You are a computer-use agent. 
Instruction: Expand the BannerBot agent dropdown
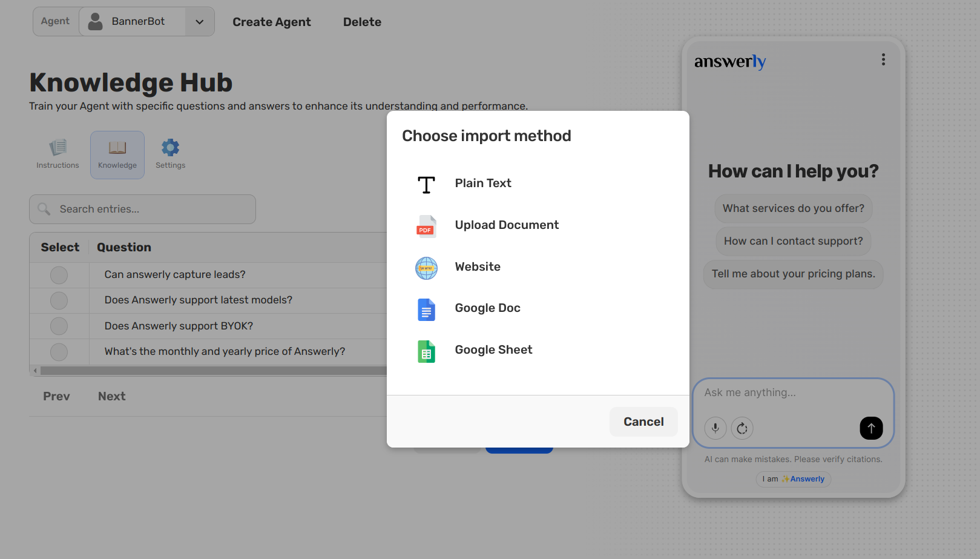199,22
